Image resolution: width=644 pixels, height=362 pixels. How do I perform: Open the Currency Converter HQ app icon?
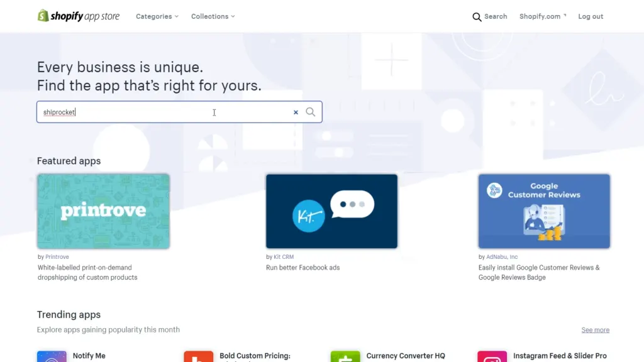[x=345, y=356]
